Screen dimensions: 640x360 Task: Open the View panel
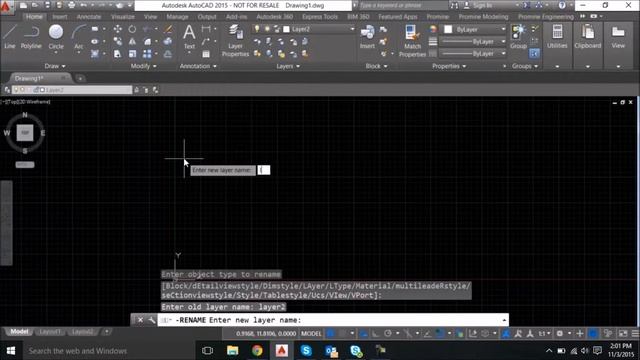618,37
